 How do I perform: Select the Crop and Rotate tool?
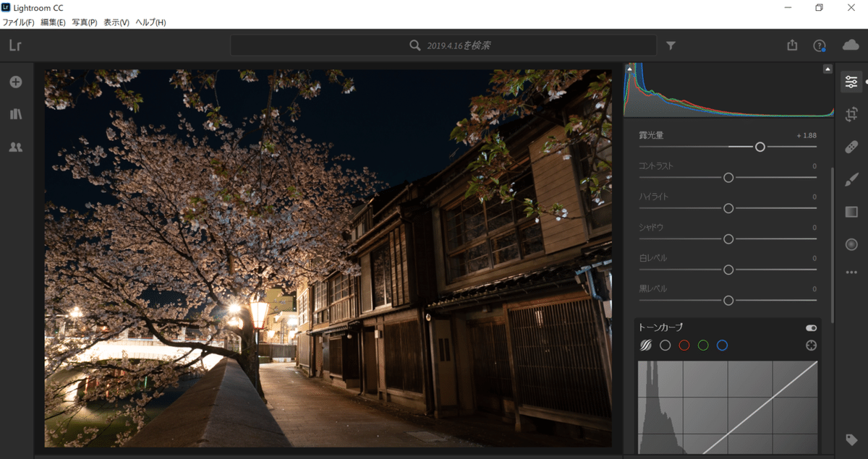(x=851, y=114)
